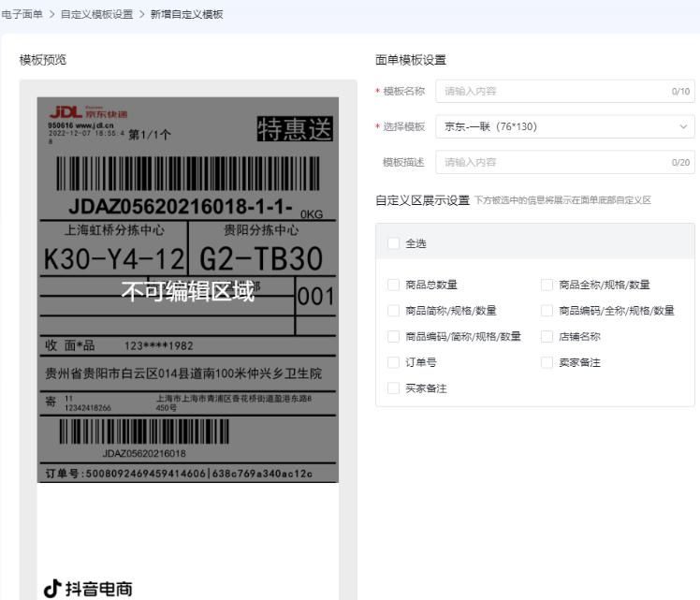Click the lower barcode JDAZ05620216018
This screenshot has width=700, height=600.
[x=144, y=432]
